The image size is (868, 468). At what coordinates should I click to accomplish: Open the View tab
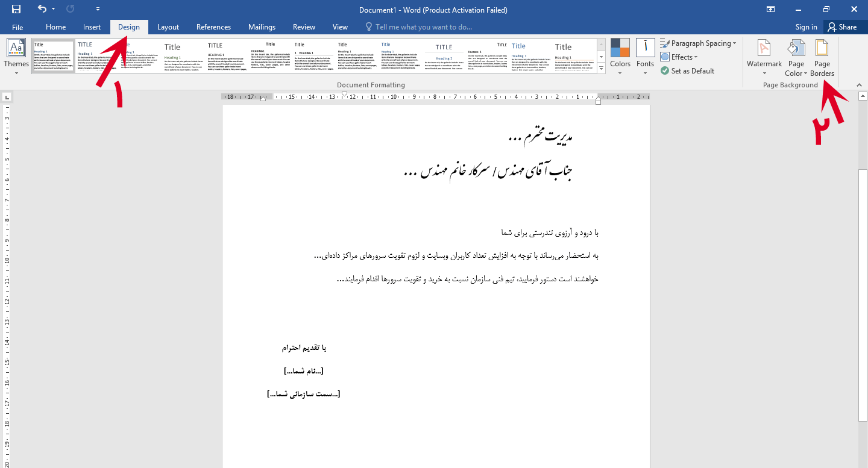[340, 27]
